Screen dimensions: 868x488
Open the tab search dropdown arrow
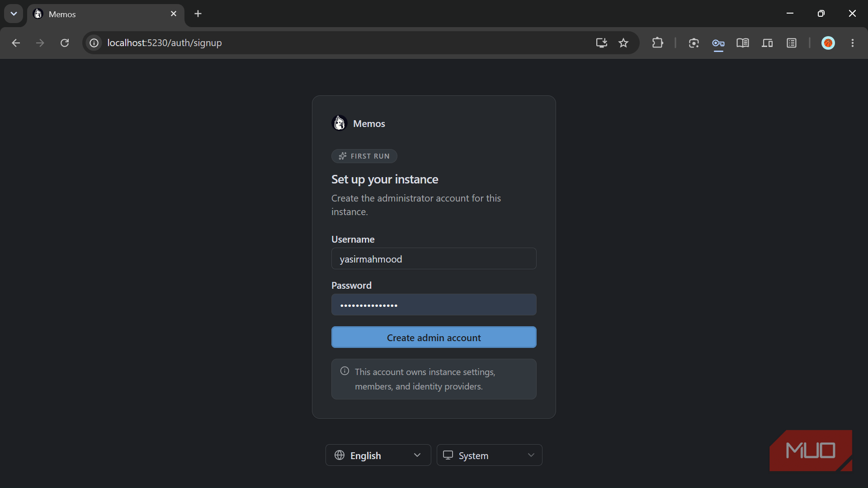pyautogui.click(x=14, y=14)
